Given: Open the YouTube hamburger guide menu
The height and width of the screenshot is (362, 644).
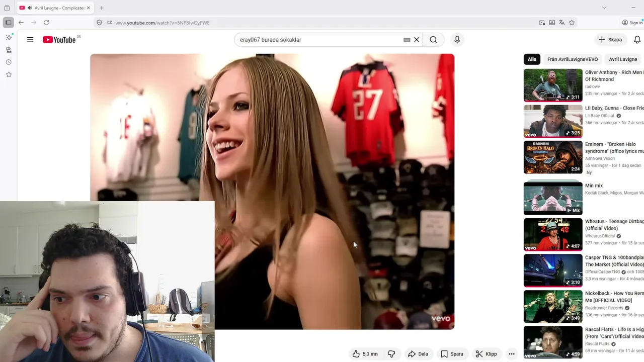Looking at the screenshot, I should 30,40.
